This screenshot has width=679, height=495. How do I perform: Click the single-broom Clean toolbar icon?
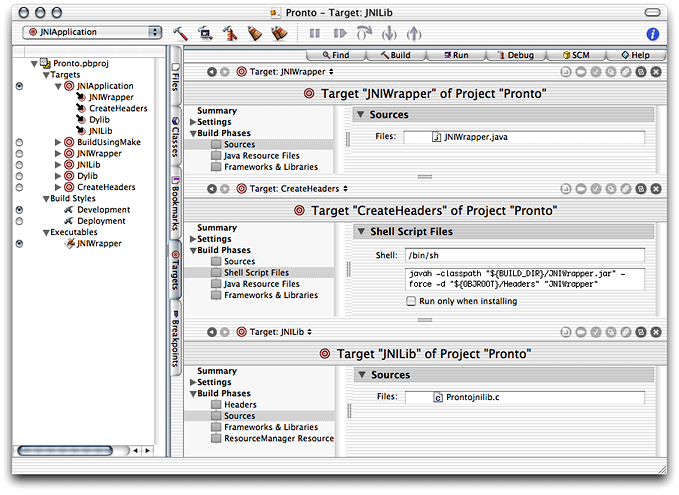(255, 33)
